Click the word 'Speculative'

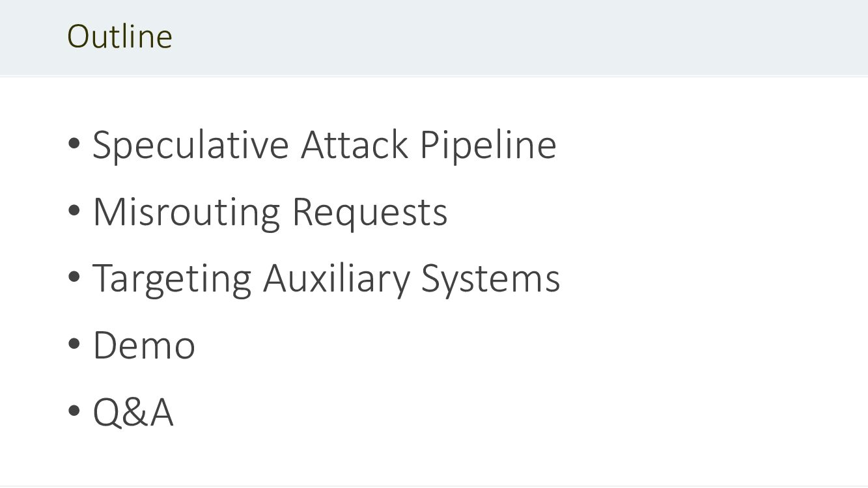click(190, 144)
